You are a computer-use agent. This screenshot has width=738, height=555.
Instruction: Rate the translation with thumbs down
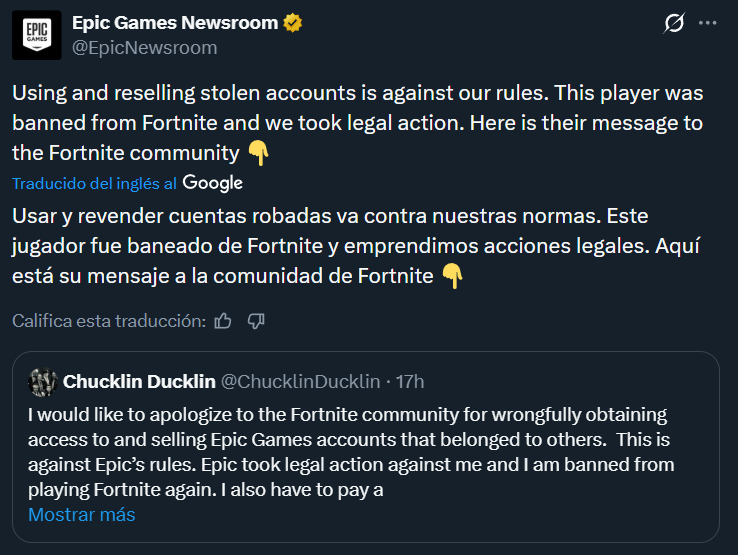[x=256, y=321]
